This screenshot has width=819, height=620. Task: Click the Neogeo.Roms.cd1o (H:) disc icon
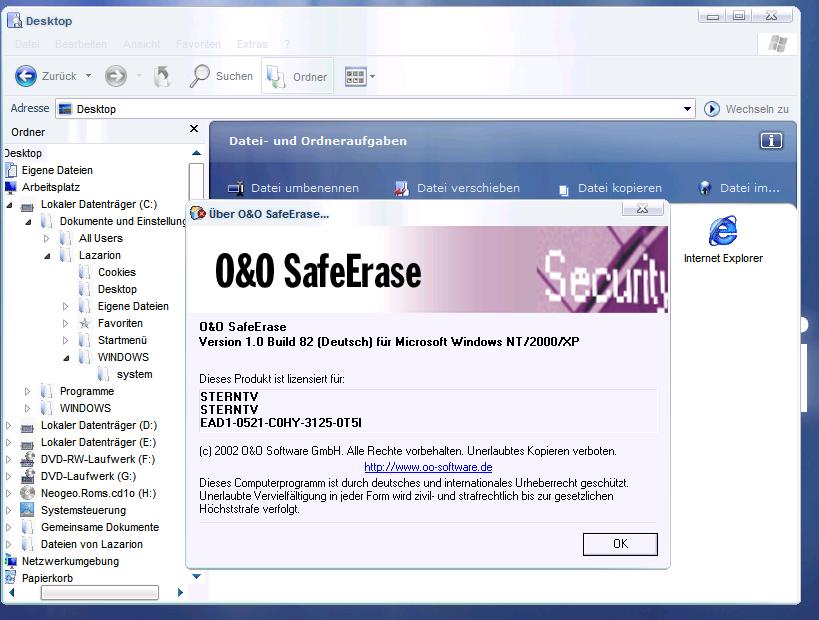[27, 493]
